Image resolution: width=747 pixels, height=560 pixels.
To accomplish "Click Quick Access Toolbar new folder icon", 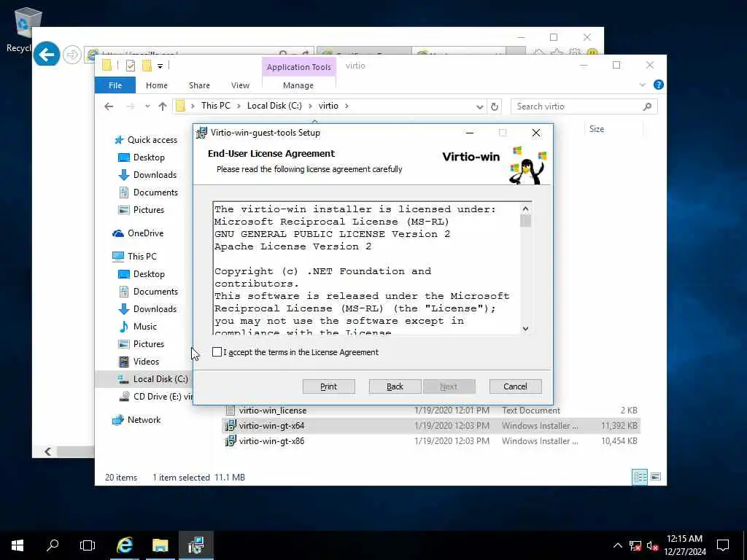I will 147,66.
